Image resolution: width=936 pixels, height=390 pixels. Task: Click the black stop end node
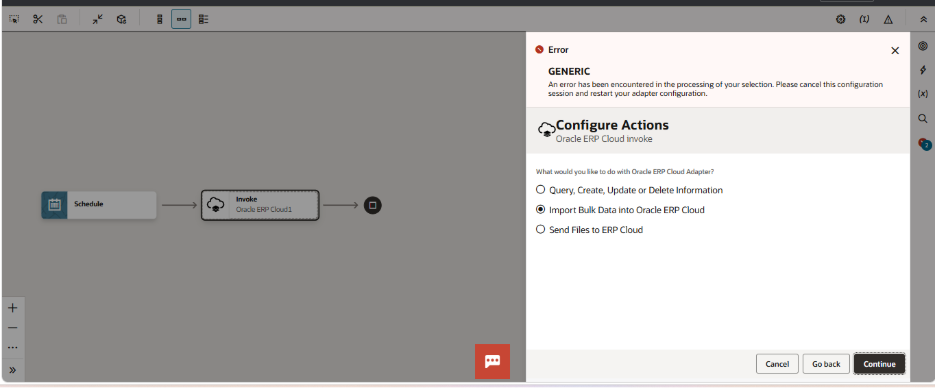(372, 205)
